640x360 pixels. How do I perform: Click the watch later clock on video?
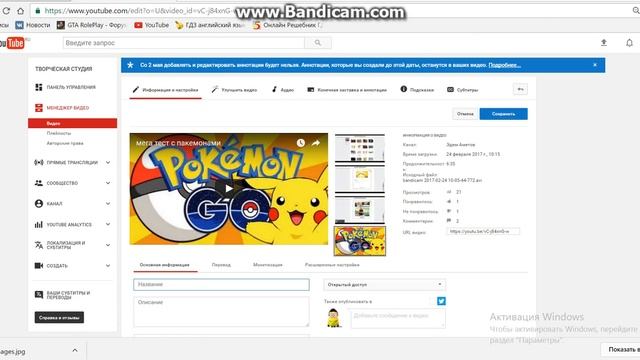click(x=301, y=143)
